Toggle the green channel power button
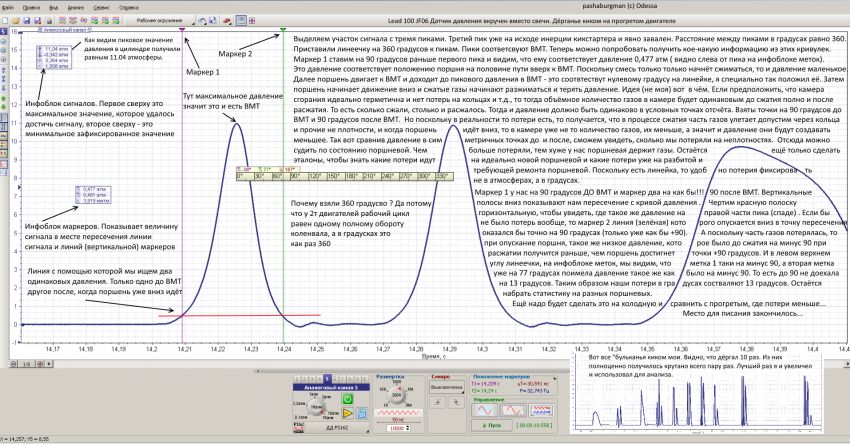The image size is (850, 444). [347, 399]
